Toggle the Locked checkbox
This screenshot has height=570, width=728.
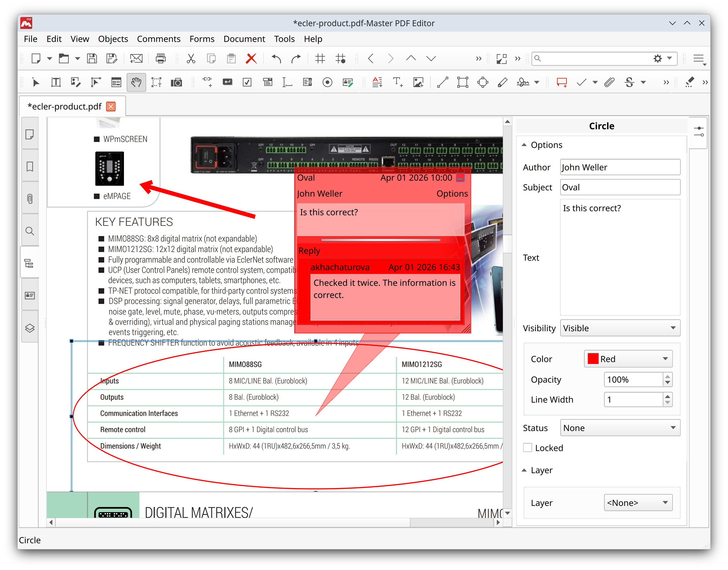click(x=527, y=448)
